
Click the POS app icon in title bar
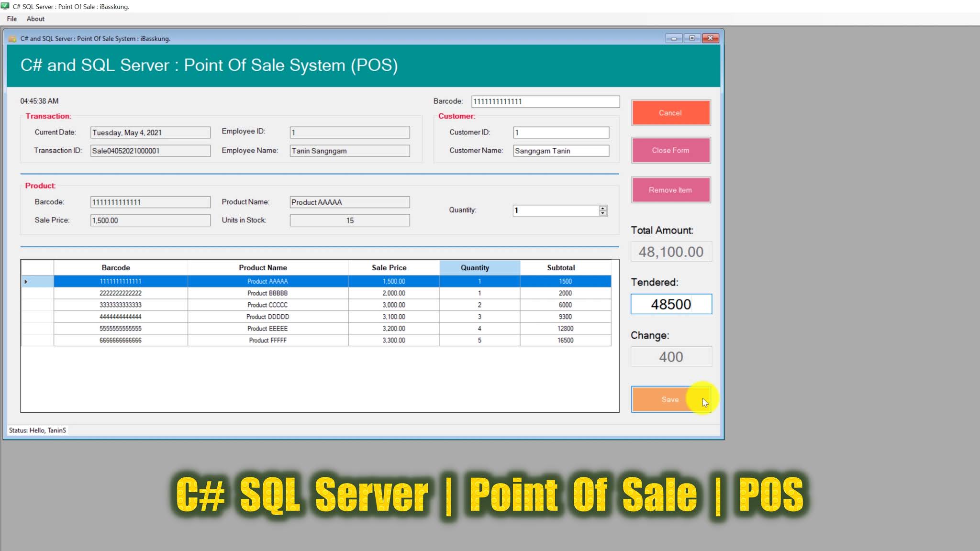5,6
